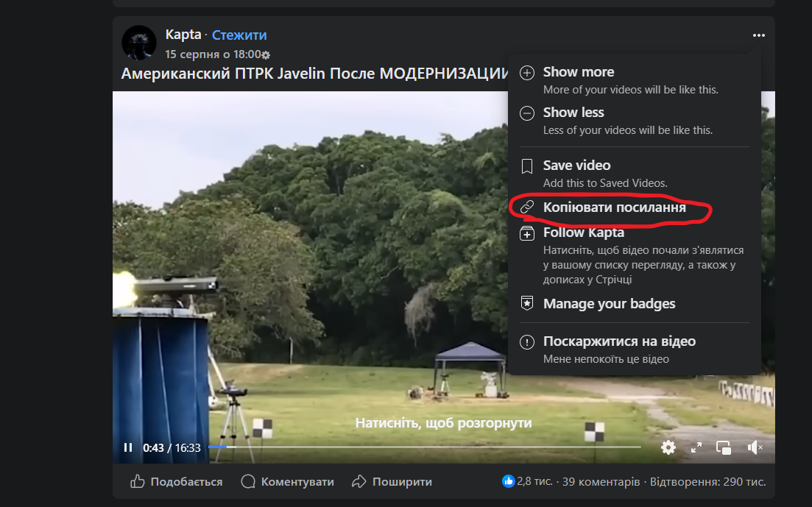The image size is (812, 507).
Task: Click the Стежити follow link
Action: pyautogui.click(x=239, y=35)
